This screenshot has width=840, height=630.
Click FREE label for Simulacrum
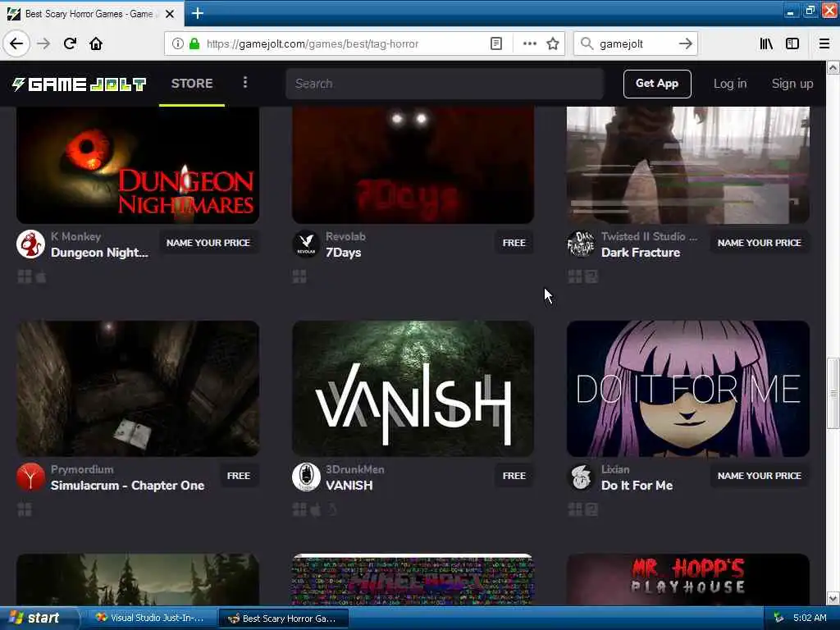point(239,476)
